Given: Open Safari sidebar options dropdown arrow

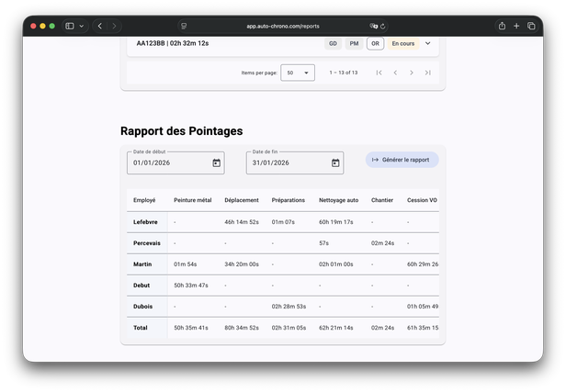Looking at the screenshot, I should (82, 26).
